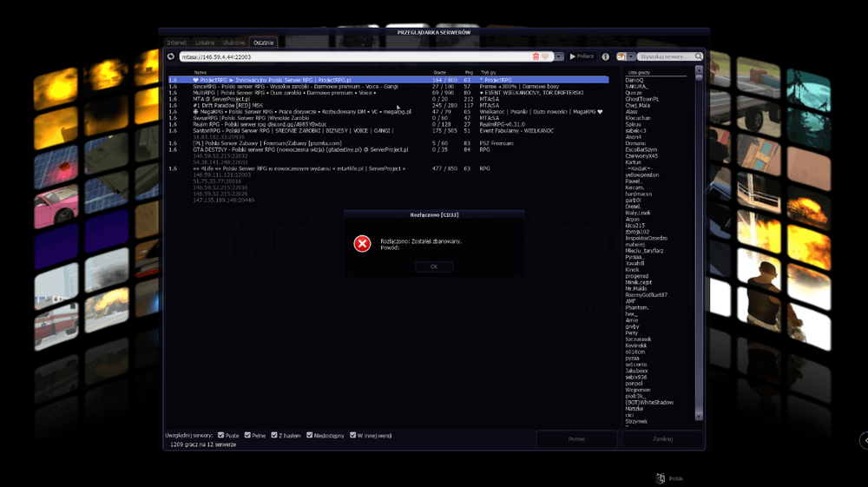Select player [BOT]WhiteShadow in player list
Image resolution: width=868 pixels, height=487 pixels.
point(649,402)
